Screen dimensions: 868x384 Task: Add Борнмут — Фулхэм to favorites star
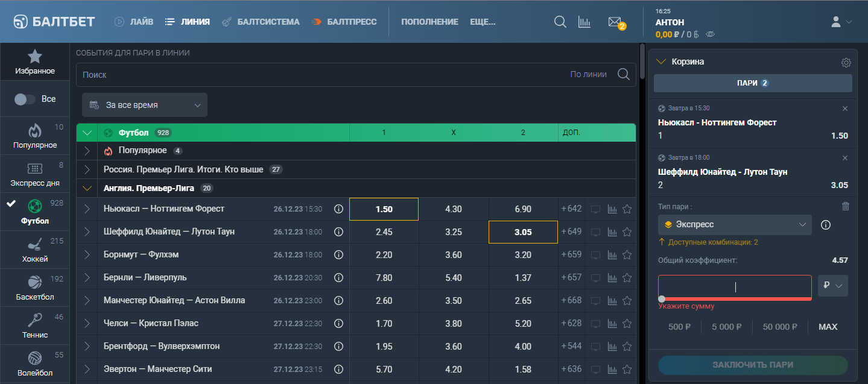click(627, 255)
